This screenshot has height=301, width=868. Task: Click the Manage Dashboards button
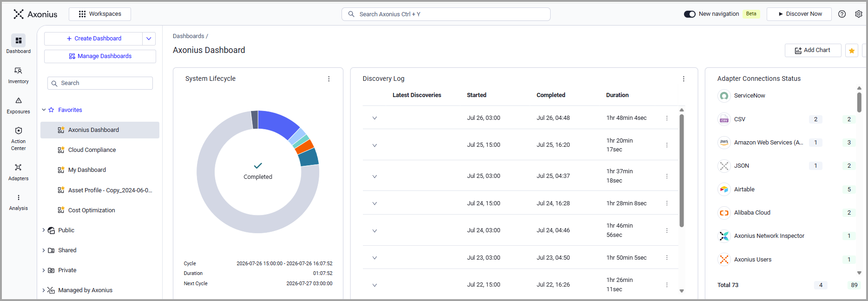100,56
